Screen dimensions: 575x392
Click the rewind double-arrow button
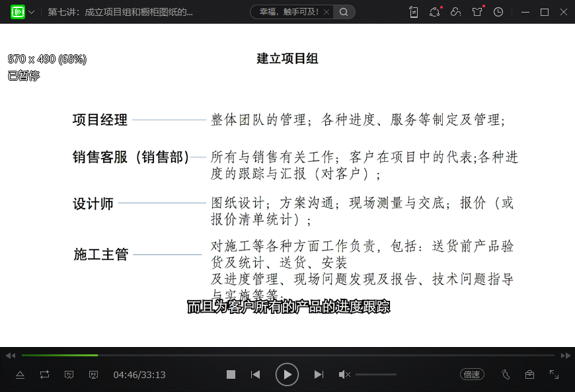pyautogui.click(x=10, y=355)
